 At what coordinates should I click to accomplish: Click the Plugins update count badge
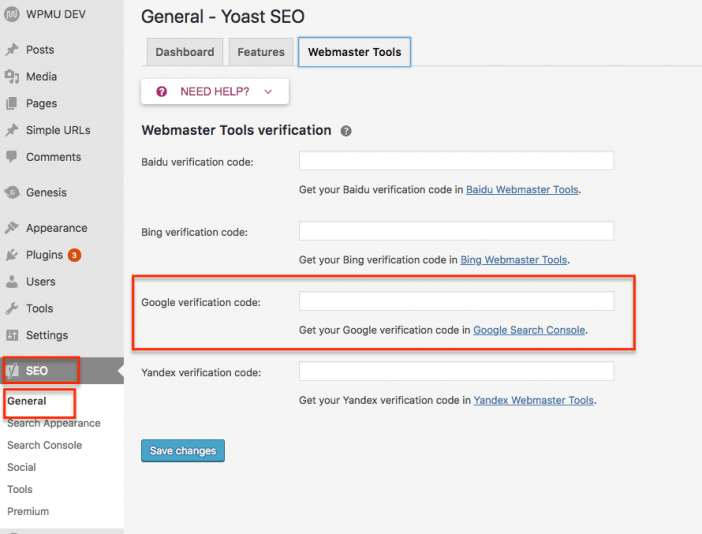point(74,255)
